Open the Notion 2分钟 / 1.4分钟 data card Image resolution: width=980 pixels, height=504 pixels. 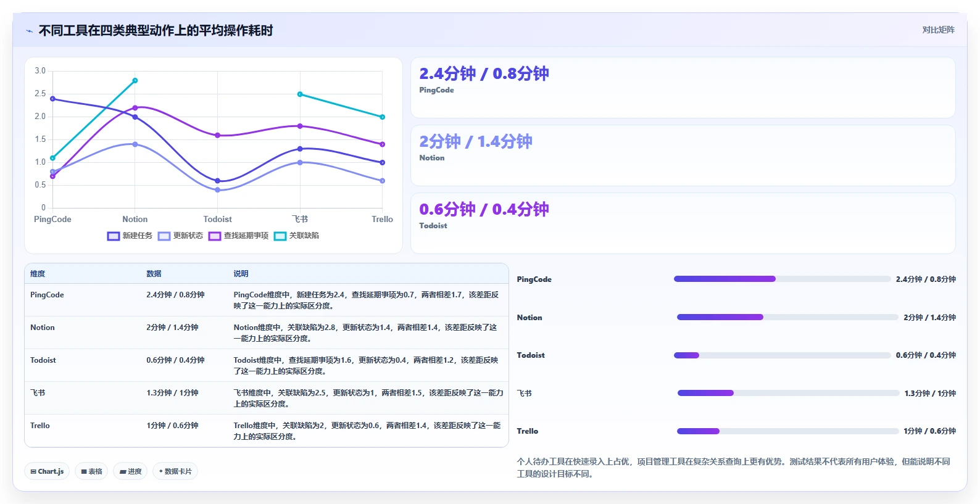(683, 155)
